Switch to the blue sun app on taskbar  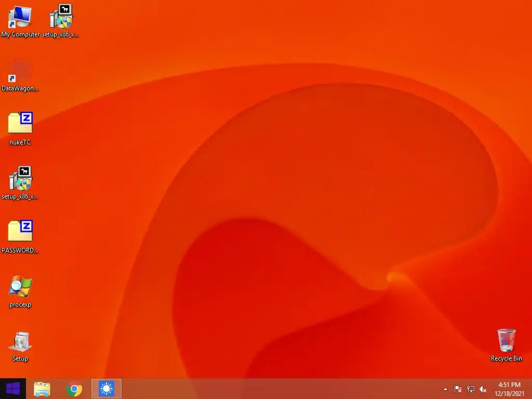106,389
